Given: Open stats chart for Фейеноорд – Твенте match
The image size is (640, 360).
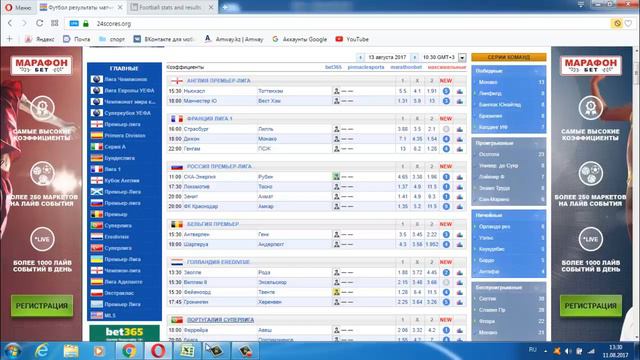Looking at the screenshot, I should (x=460, y=292).
